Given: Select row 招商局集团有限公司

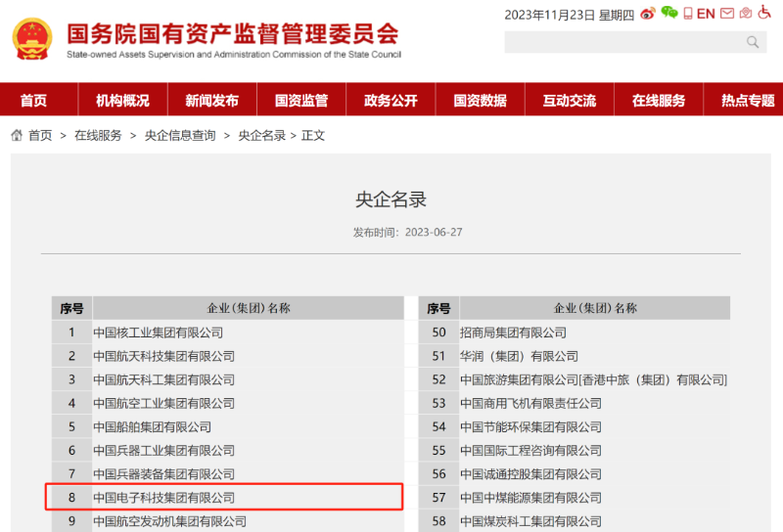Looking at the screenshot, I should click(575, 332).
